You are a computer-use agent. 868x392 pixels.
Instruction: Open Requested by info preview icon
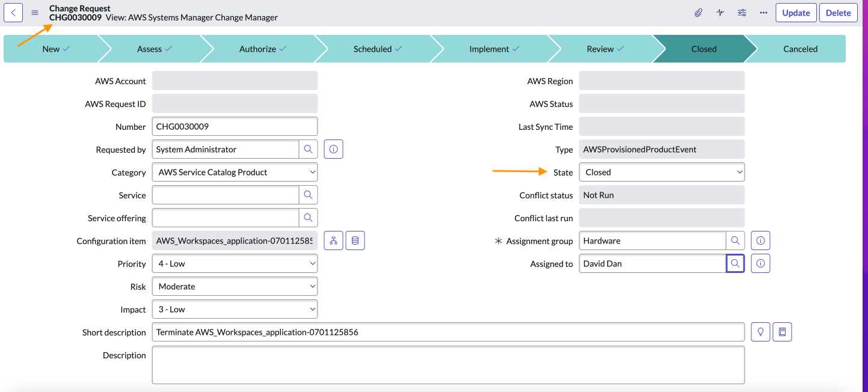pyautogui.click(x=333, y=149)
